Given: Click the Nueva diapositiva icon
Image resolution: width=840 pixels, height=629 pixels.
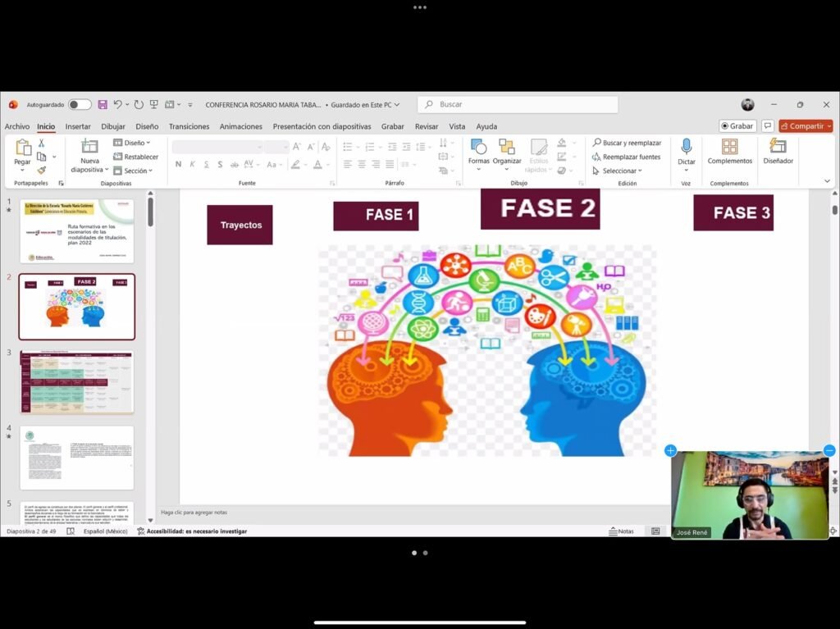Looking at the screenshot, I should (89, 147).
